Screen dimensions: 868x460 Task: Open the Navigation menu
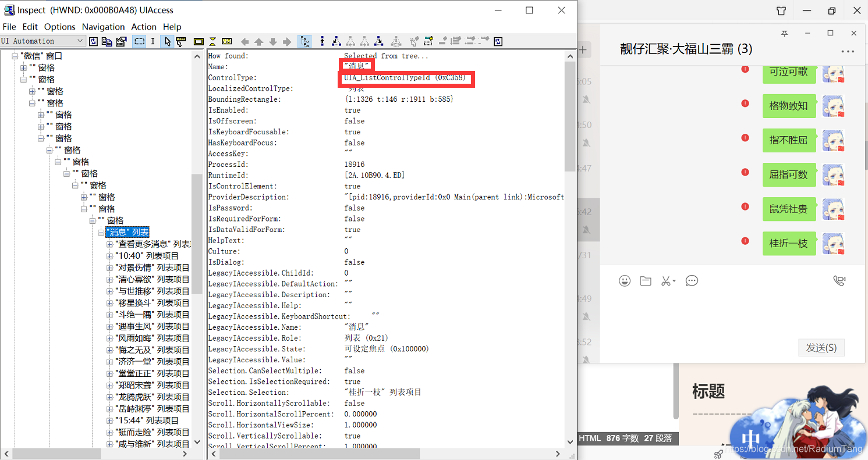tap(103, 27)
